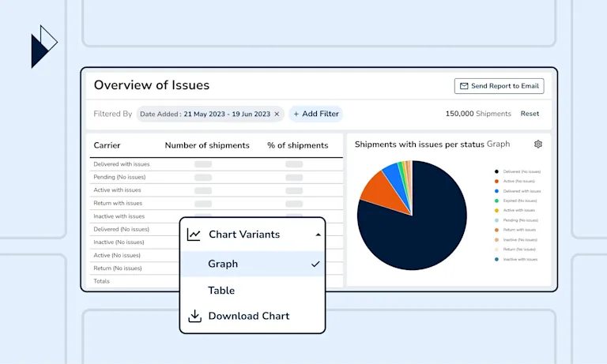Click the Inactive with issues table row
The height and width of the screenshot is (364, 607).
[216, 216]
